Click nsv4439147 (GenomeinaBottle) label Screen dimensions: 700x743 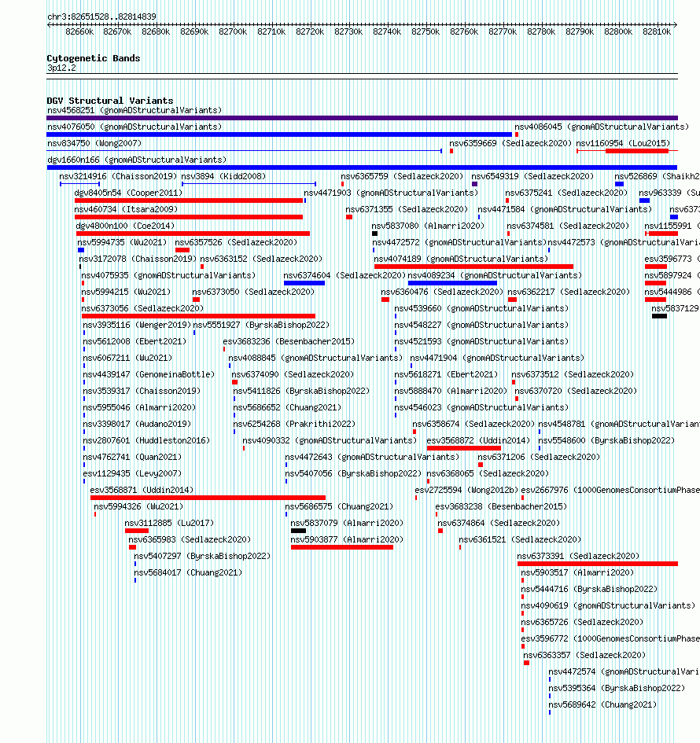[149, 374]
